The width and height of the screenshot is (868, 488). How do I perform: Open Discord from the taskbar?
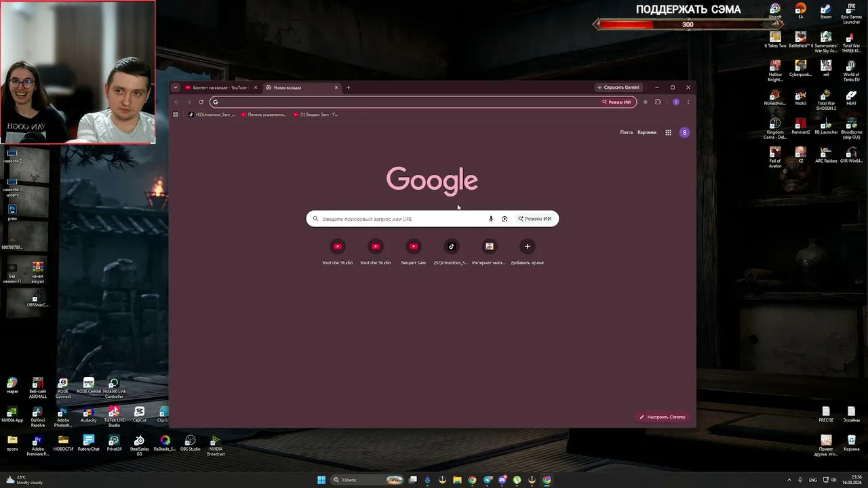(502, 480)
